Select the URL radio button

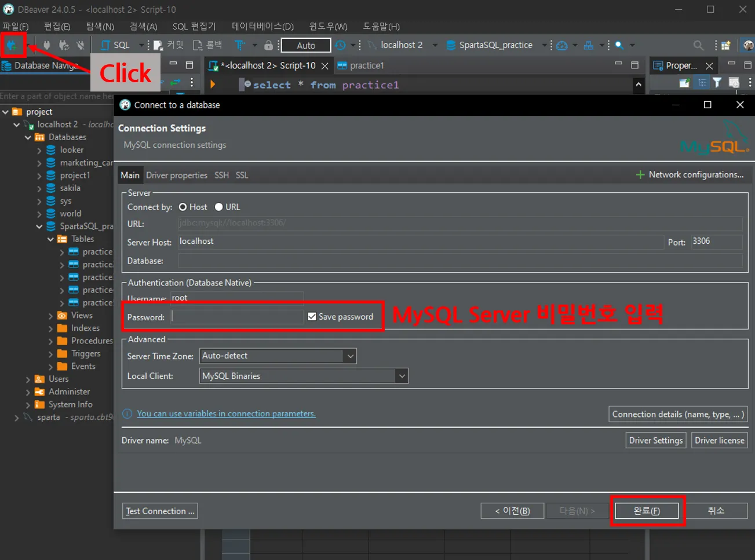pos(218,207)
